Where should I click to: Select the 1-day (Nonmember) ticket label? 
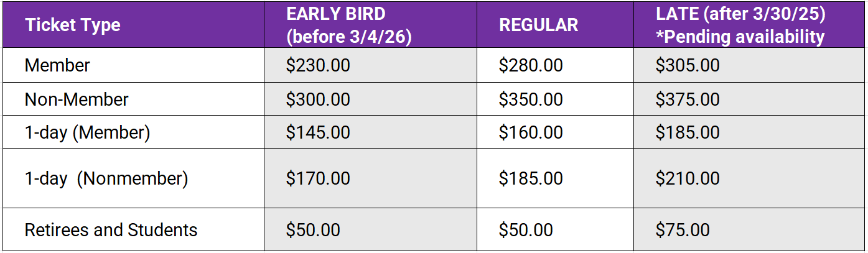tap(106, 179)
